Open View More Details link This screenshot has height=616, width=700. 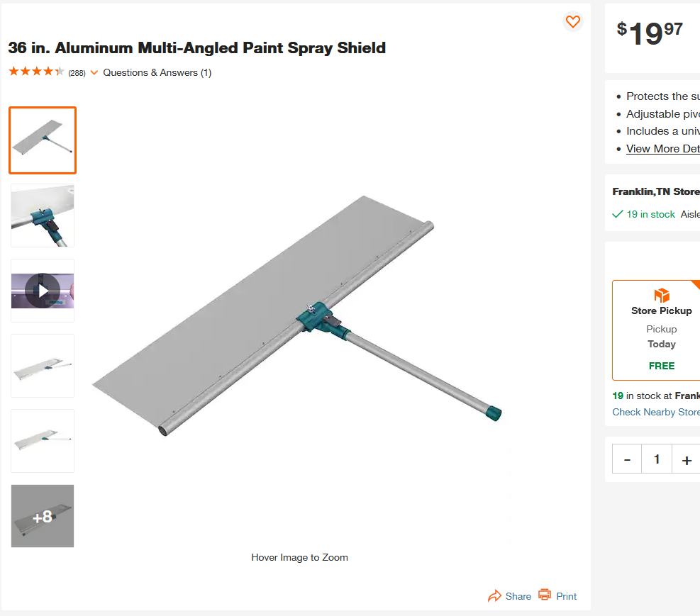click(x=663, y=149)
